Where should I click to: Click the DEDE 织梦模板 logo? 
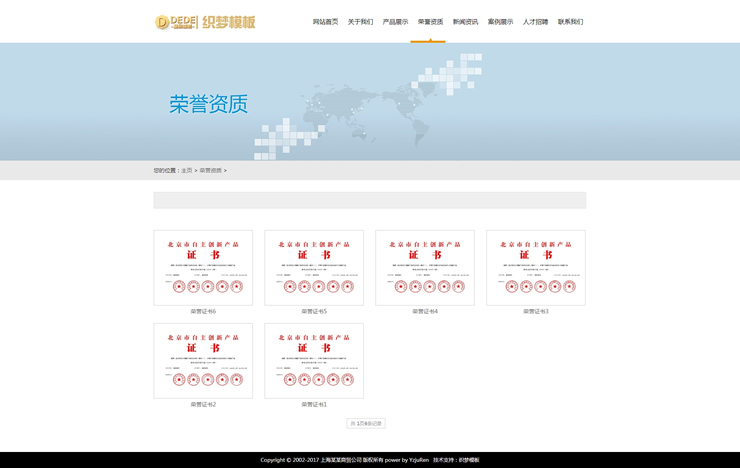[205, 22]
